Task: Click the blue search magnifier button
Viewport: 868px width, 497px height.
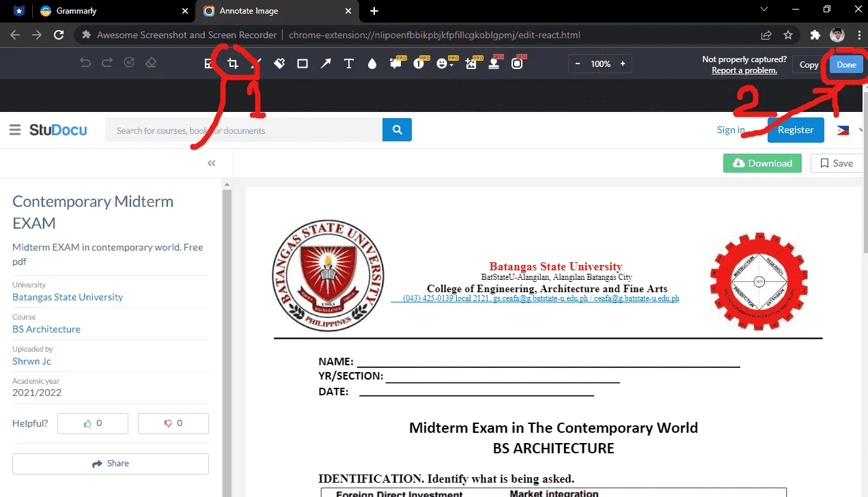Action: click(x=397, y=130)
